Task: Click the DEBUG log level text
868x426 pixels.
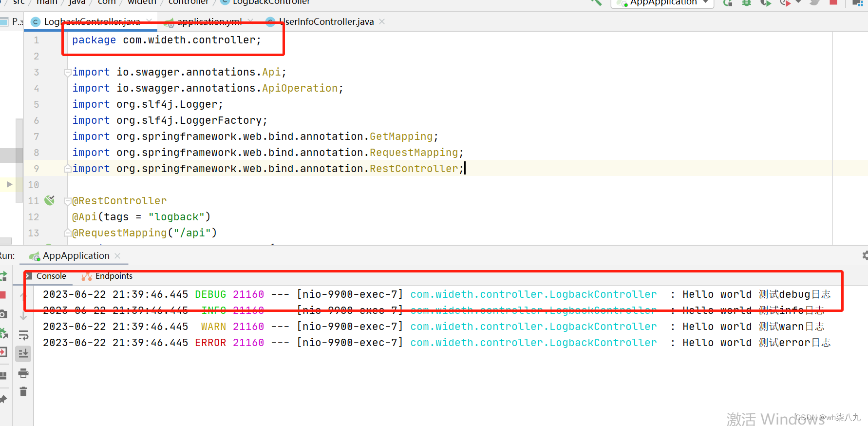Action: click(x=210, y=294)
